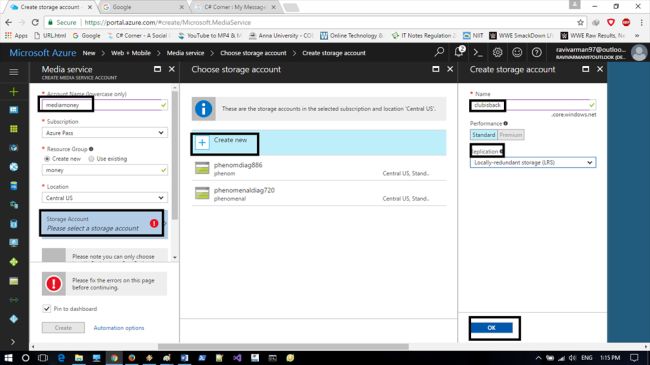The width and height of the screenshot is (650, 365).
Task: Open the Windows action center icon
Action: pyautogui.click(x=634, y=358)
